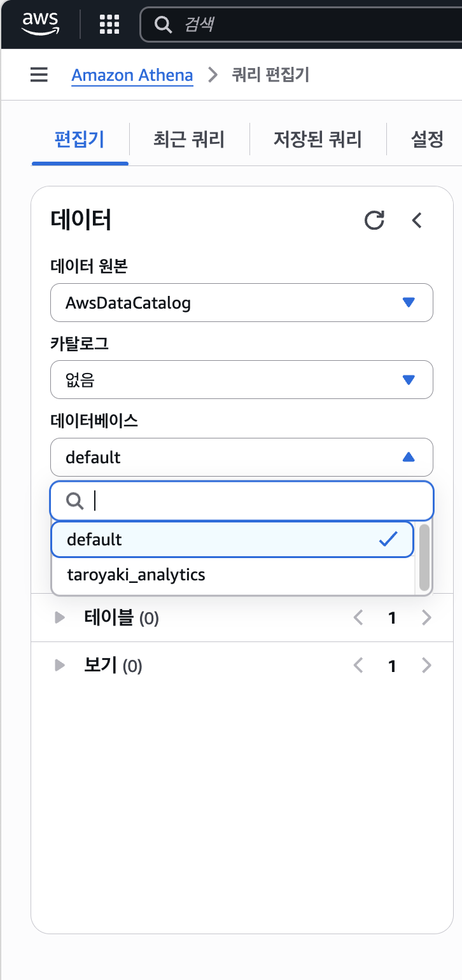Go to next page of 테이블 list
The height and width of the screenshot is (980, 462).
pos(426,617)
